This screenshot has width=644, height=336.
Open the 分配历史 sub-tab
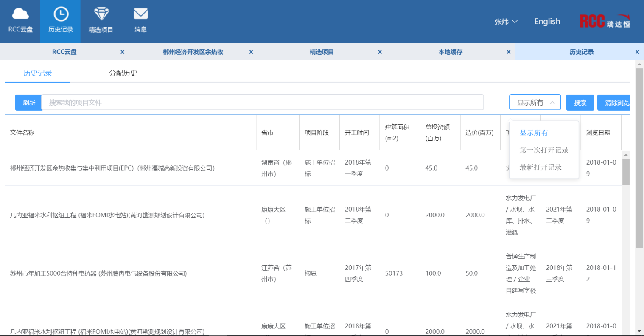[x=123, y=73]
